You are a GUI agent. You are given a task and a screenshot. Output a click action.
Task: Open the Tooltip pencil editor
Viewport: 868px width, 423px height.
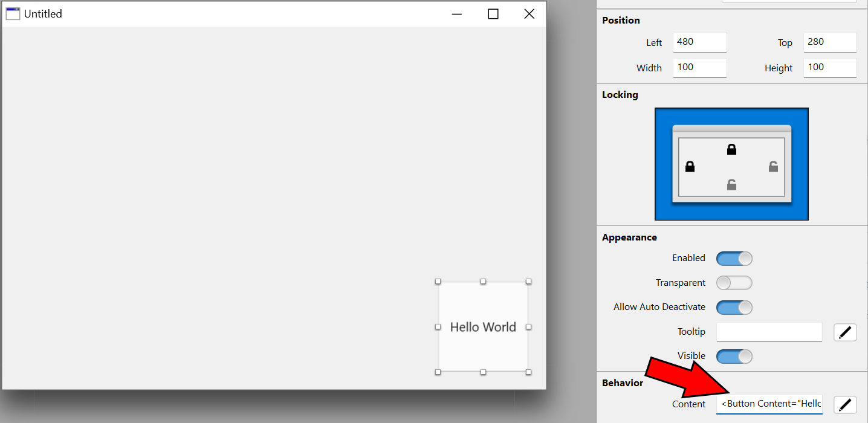pos(845,332)
